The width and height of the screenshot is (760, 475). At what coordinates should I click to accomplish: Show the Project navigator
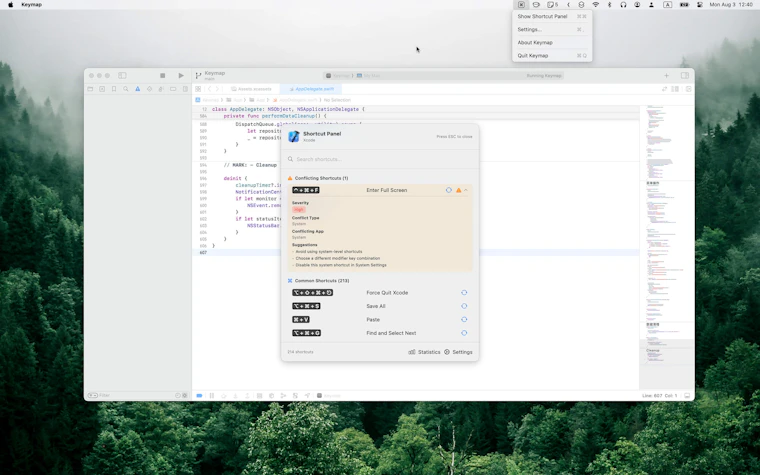(90, 89)
